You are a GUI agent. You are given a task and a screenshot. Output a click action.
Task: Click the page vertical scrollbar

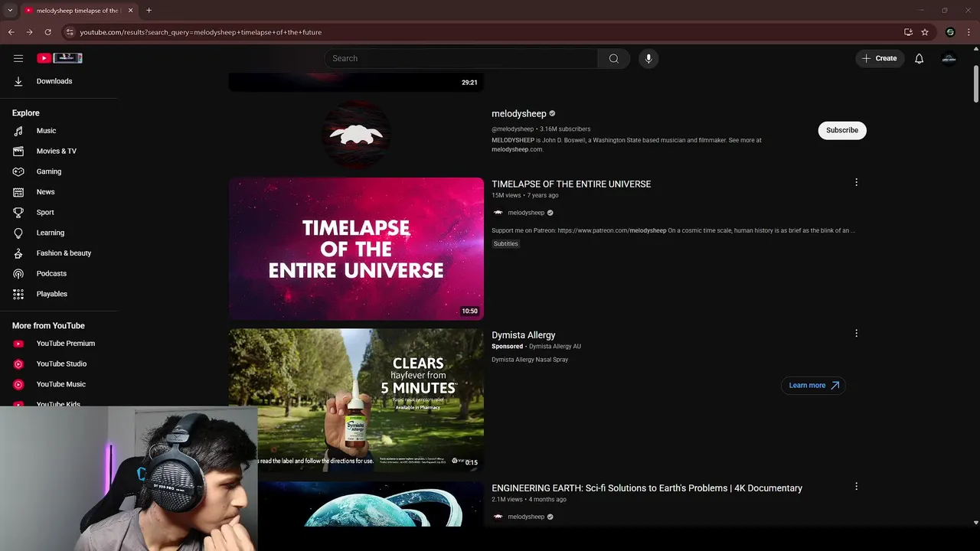pyautogui.click(x=976, y=84)
